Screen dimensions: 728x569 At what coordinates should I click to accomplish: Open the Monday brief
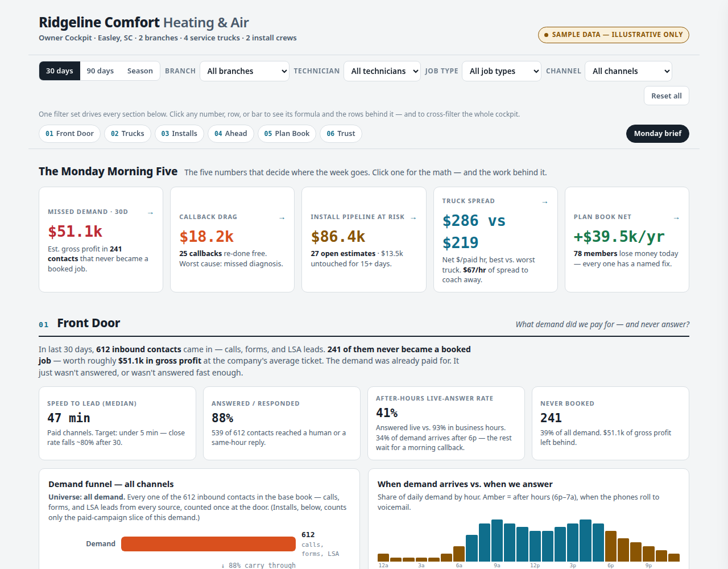657,134
